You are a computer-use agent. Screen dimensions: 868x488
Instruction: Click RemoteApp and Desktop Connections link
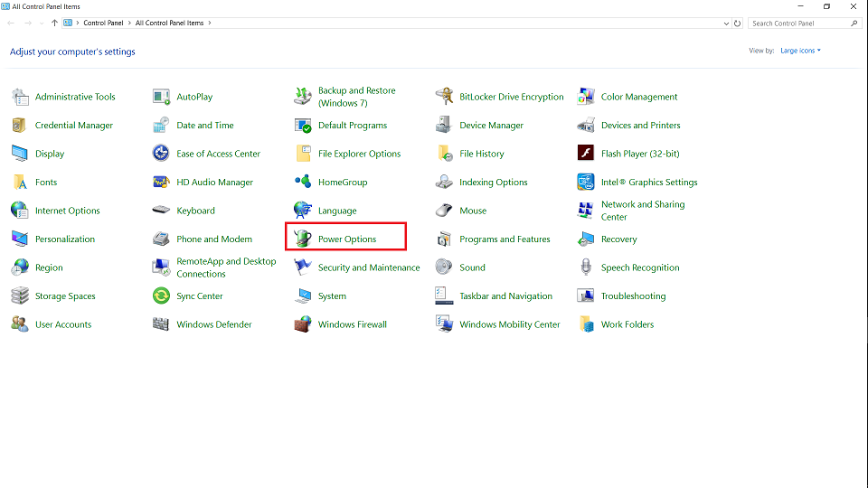pos(226,267)
